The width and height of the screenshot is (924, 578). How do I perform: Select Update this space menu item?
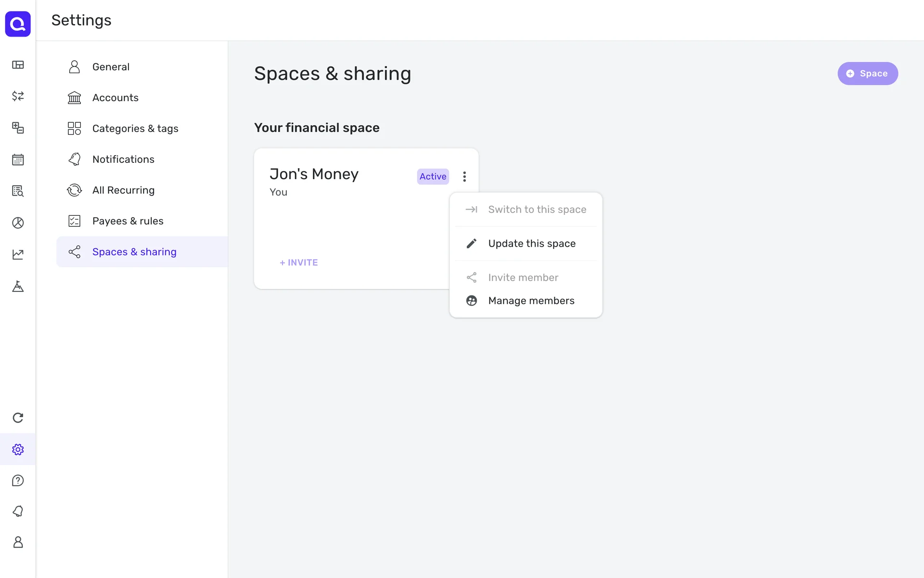(x=531, y=244)
